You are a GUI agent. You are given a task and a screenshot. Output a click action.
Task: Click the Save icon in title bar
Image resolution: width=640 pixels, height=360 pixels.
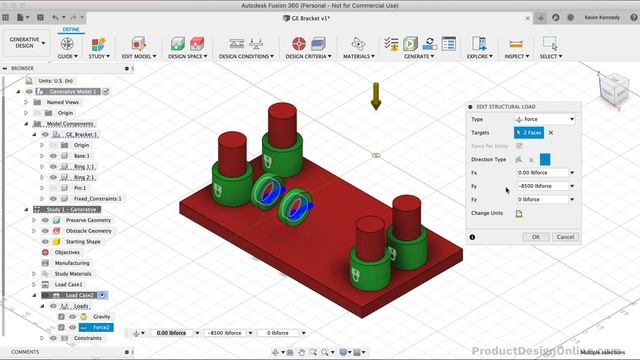tap(40, 18)
